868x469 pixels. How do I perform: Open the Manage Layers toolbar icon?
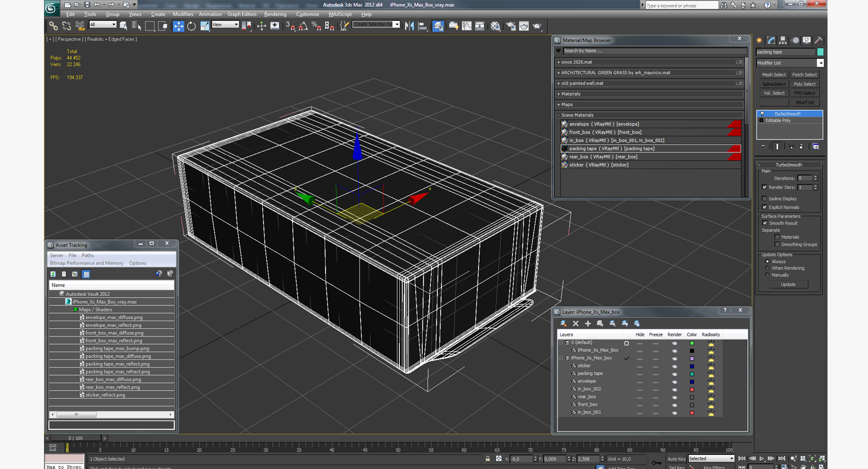(438, 26)
